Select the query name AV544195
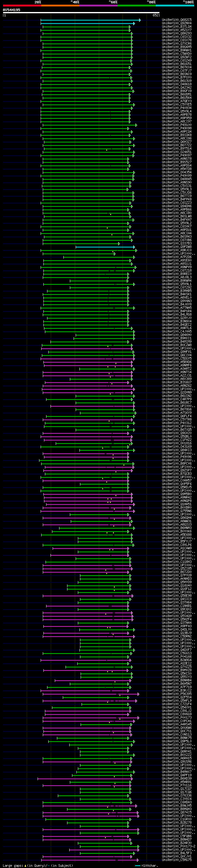 [x=11, y=10]
